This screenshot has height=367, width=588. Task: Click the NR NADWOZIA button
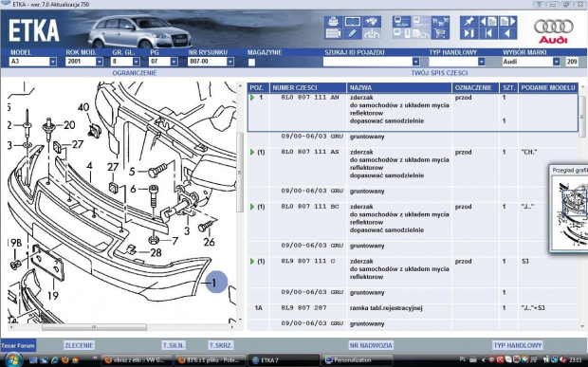click(371, 345)
